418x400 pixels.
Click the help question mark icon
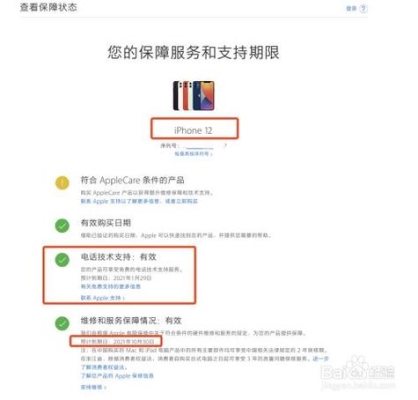point(363,8)
